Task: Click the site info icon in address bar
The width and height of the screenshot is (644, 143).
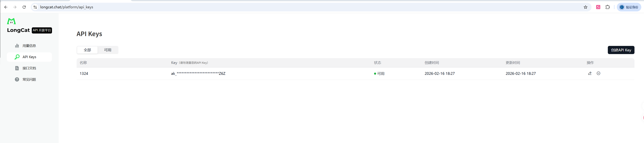Action: click(35, 7)
